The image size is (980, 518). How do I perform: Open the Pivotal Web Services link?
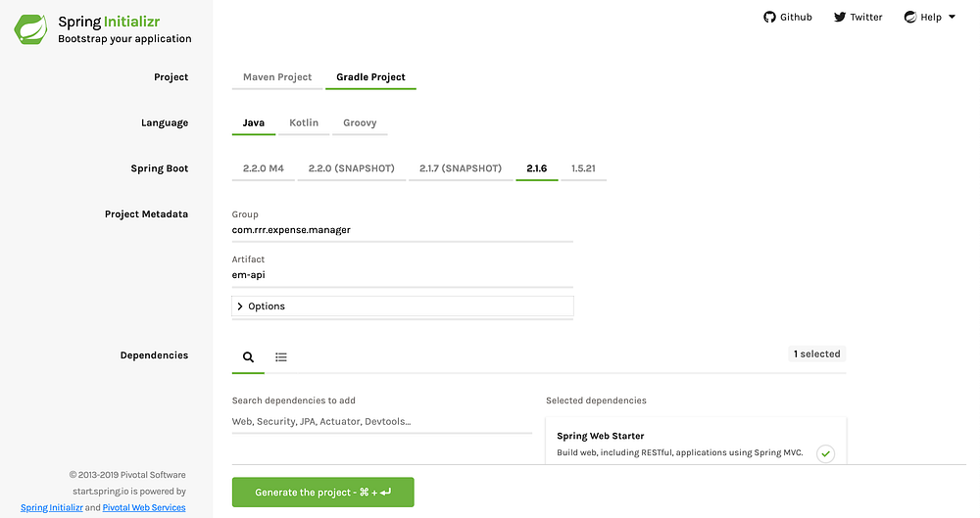(x=144, y=507)
